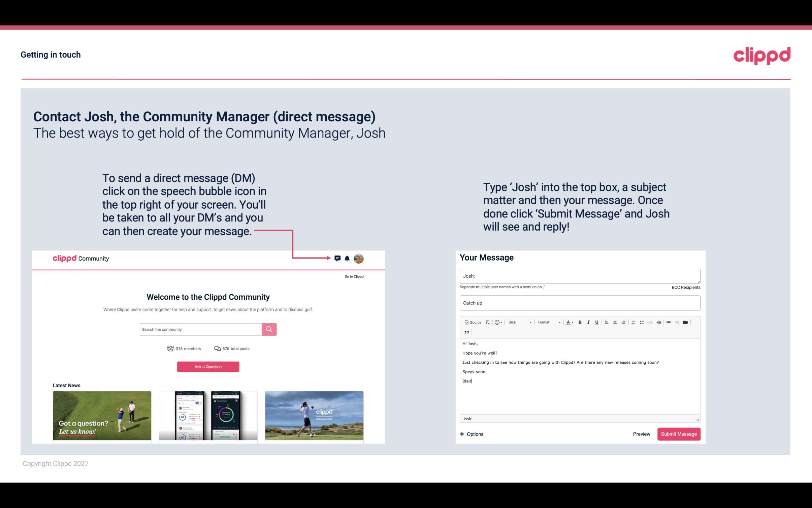Click the BCC Recipients link
This screenshot has height=508, width=812.
[x=685, y=287]
